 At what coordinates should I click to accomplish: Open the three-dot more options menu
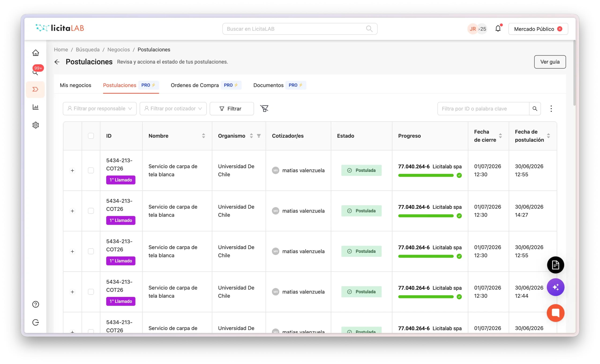(x=551, y=109)
